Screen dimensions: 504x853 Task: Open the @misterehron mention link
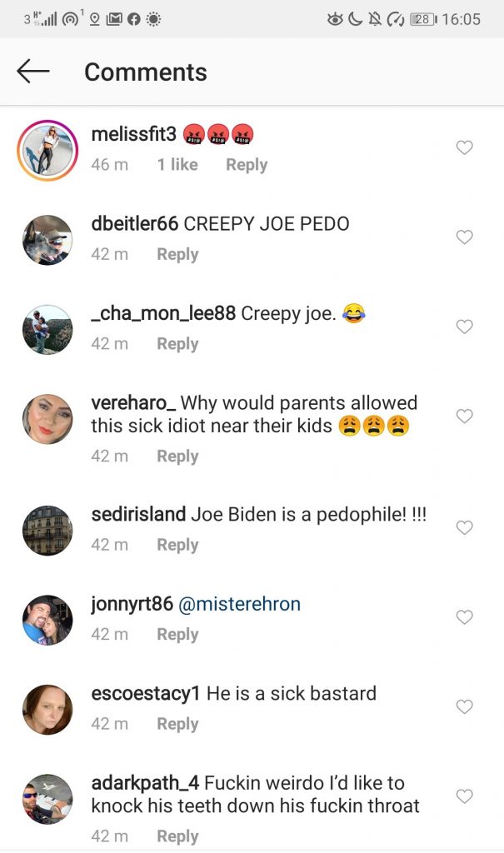(239, 604)
